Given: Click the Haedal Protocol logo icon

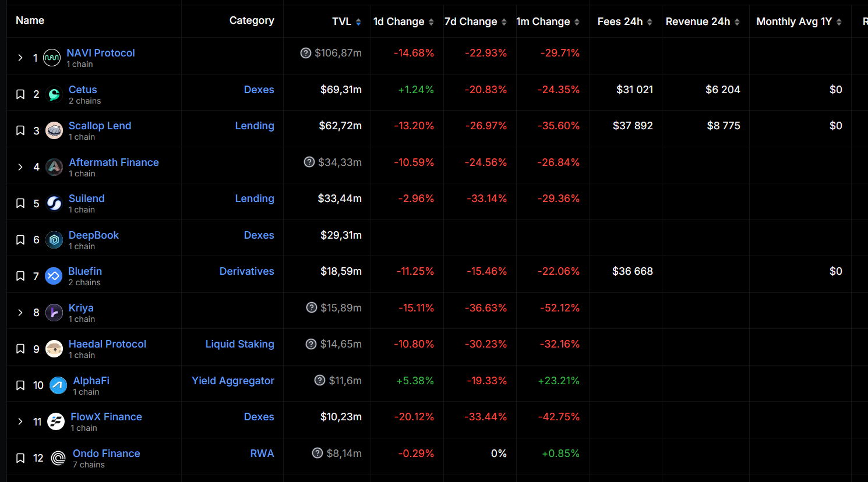Looking at the screenshot, I should [54, 349].
